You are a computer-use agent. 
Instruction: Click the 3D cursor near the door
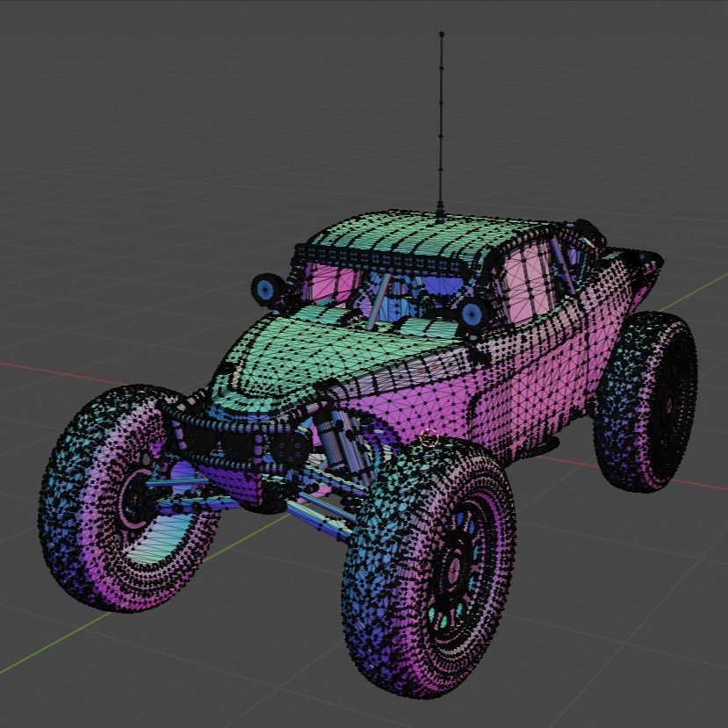pyautogui.click(x=429, y=437)
